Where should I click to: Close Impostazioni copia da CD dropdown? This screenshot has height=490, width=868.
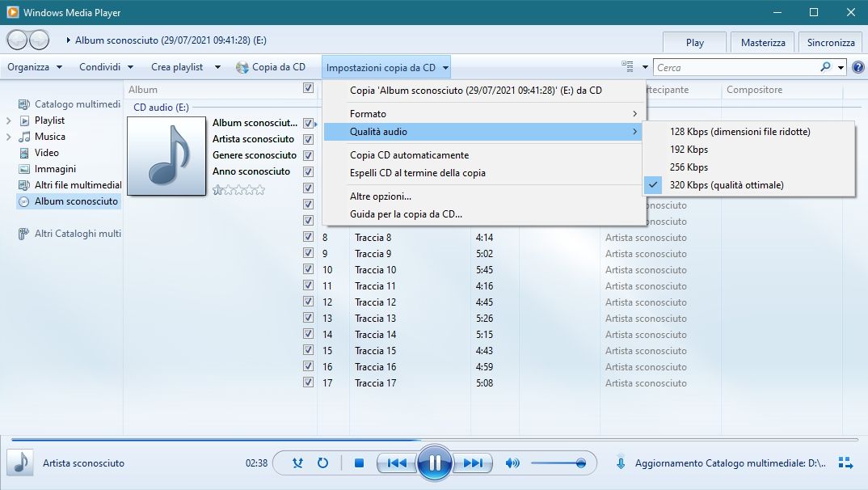(x=386, y=68)
